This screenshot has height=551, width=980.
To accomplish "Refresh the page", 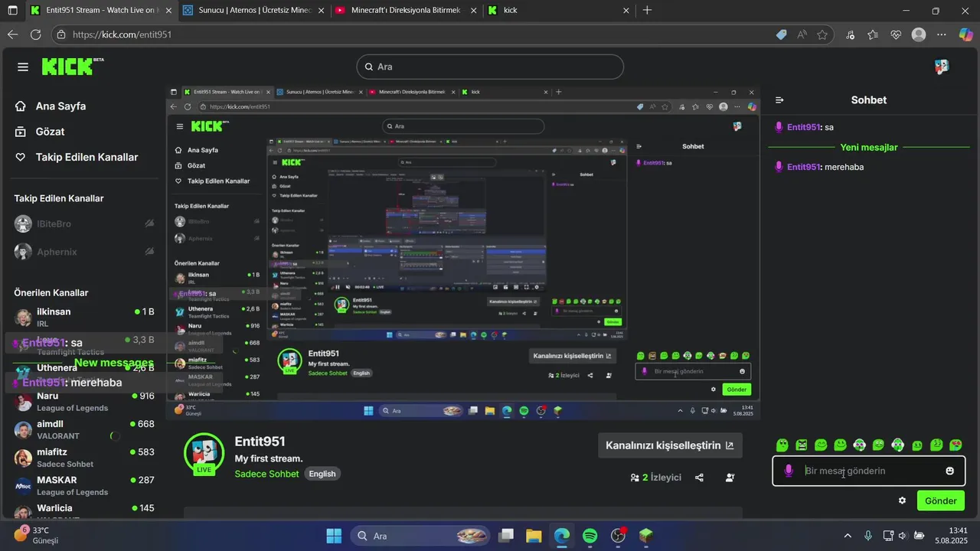I will point(35,34).
